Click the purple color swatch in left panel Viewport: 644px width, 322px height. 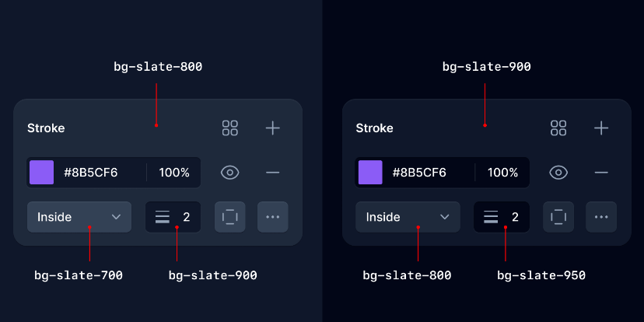point(41,173)
